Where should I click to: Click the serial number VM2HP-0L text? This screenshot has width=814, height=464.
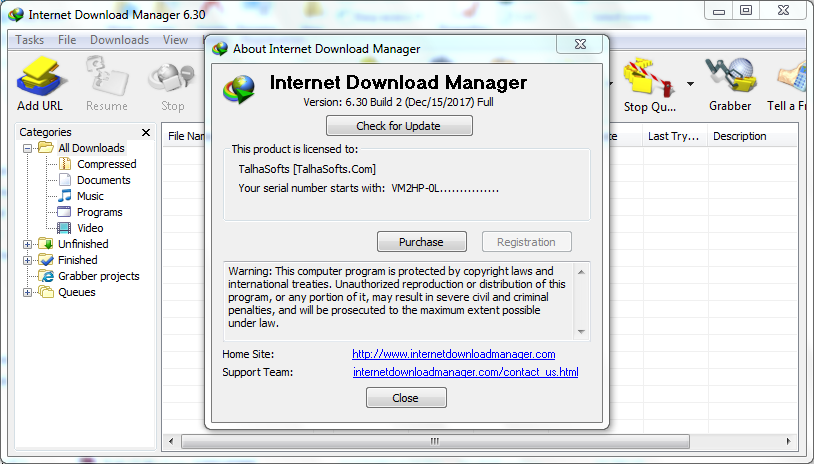click(445, 188)
